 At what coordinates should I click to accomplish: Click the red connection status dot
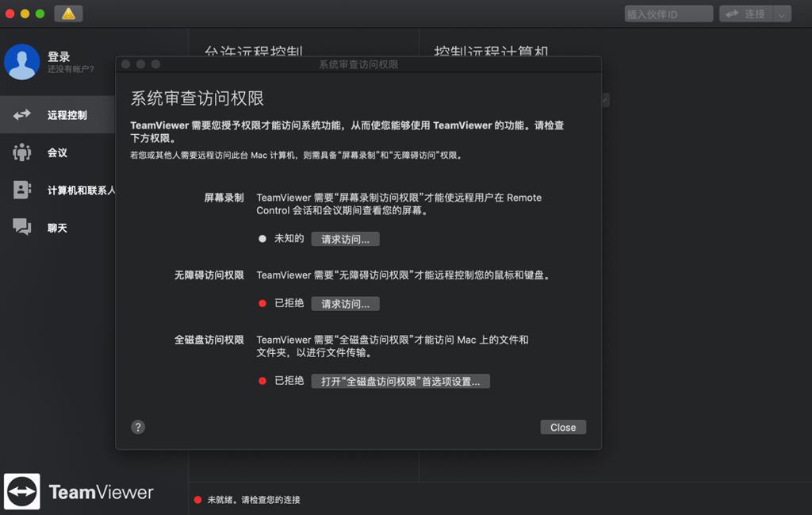(x=197, y=500)
